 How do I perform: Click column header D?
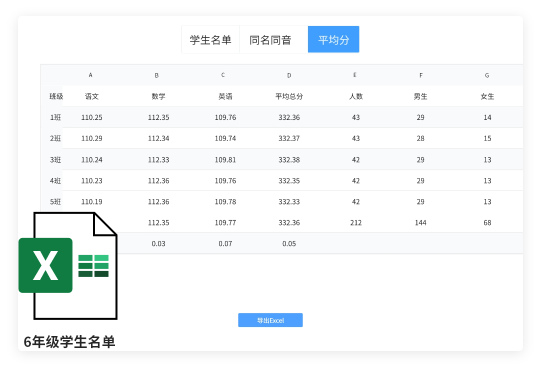point(289,75)
